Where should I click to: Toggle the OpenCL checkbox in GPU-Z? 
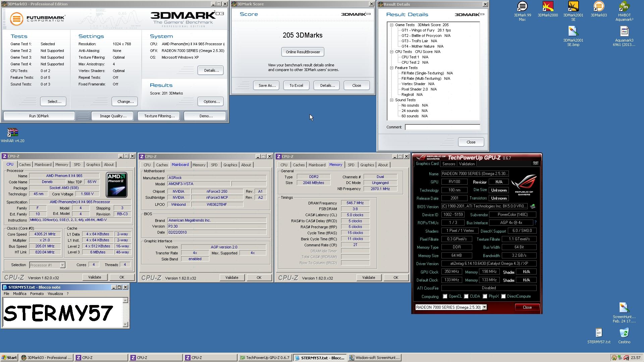[x=445, y=296]
